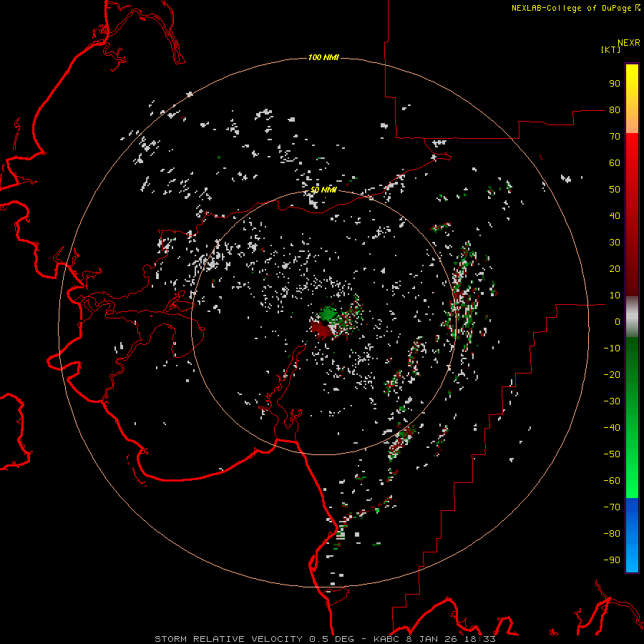Click the [KT] units label
Screen dimensions: 644x644
[x=610, y=49]
